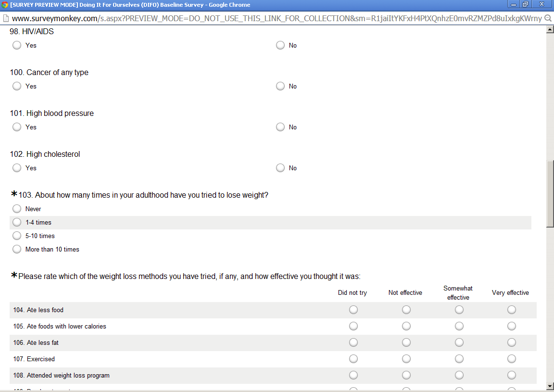
Task: Click the Chrome logo in title bar
Action: (x=5, y=5)
